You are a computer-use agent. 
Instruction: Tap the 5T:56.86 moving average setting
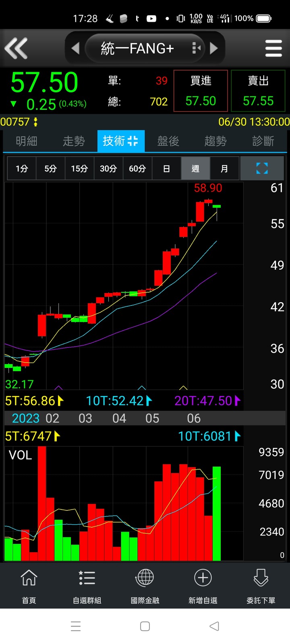click(x=34, y=401)
